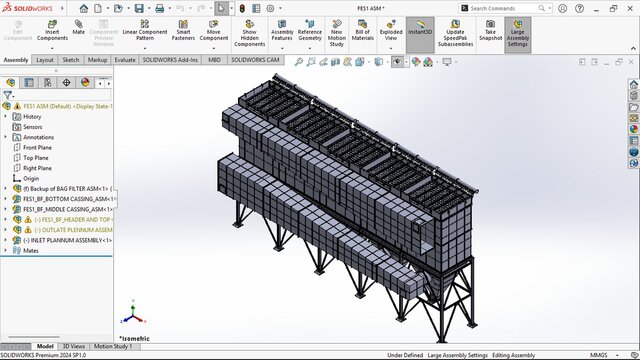
Task: Open Assembly Features tool
Action: pyautogui.click(x=282, y=30)
